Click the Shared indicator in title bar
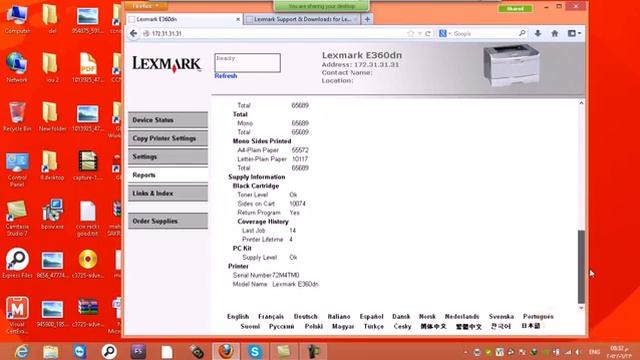 coord(515,9)
